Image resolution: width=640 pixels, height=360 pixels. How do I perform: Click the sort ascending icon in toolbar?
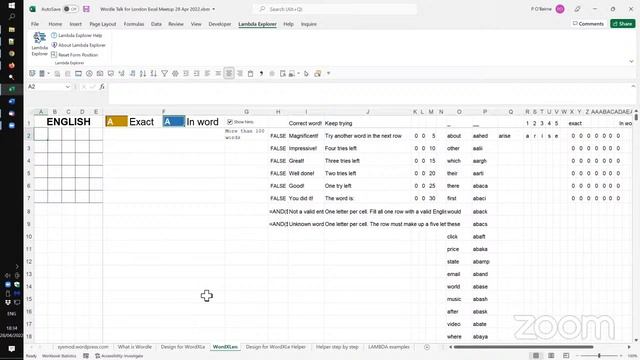pos(143,73)
